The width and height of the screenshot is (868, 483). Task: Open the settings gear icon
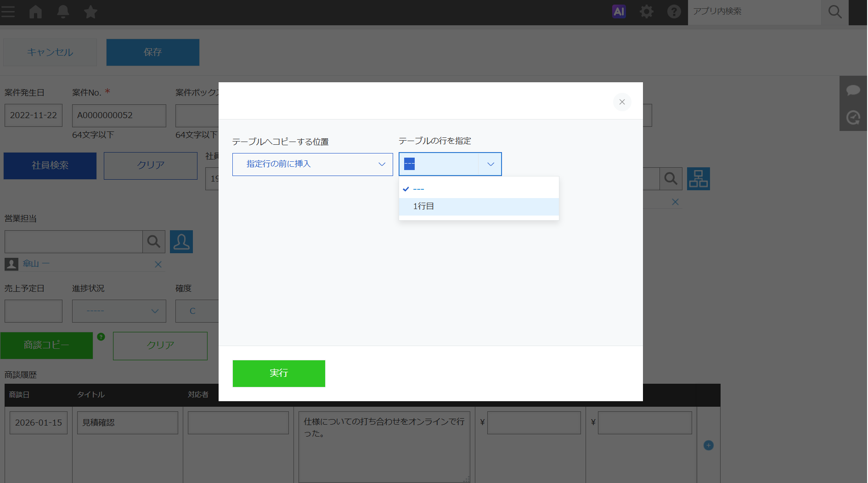pos(646,12)
